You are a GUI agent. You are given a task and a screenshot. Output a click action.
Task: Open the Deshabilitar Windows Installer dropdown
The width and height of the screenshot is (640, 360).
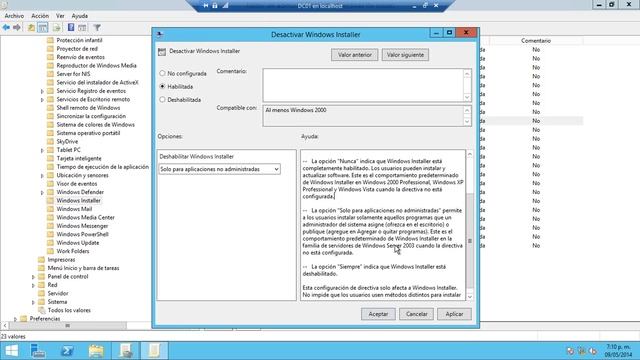219,169
